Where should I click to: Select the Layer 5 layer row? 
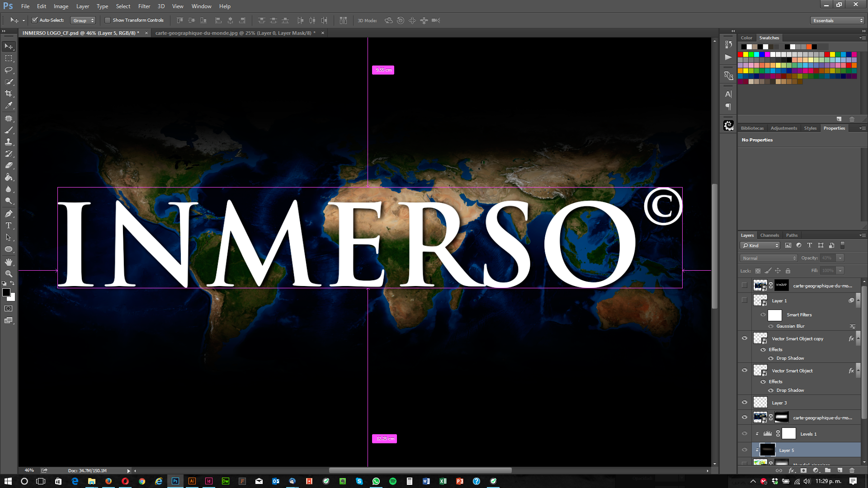(x=806, y=450)
